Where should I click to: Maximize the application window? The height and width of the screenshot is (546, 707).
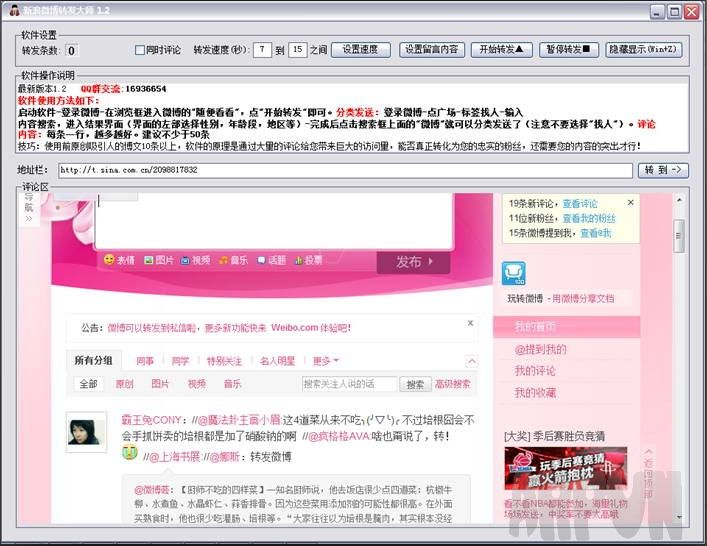click(675, 11)
